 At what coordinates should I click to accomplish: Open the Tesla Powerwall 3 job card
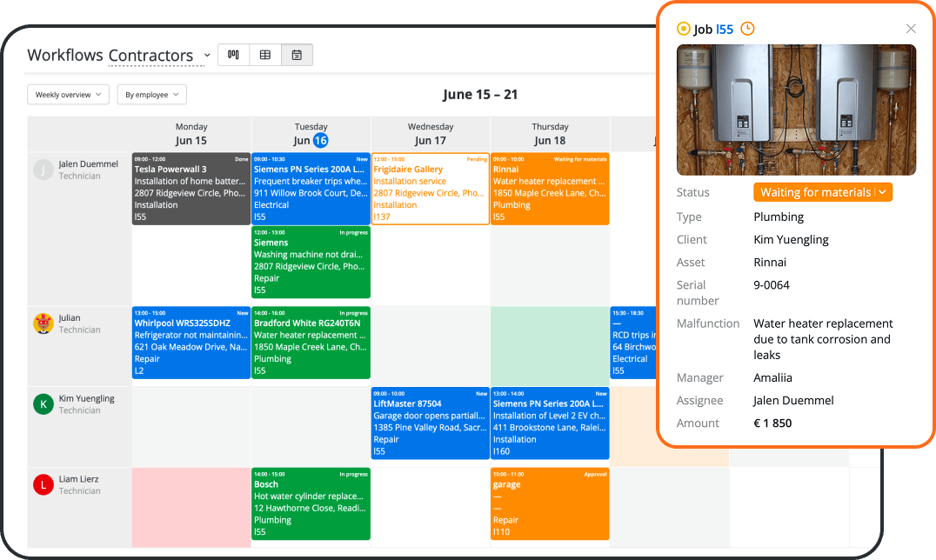(191, 189)
